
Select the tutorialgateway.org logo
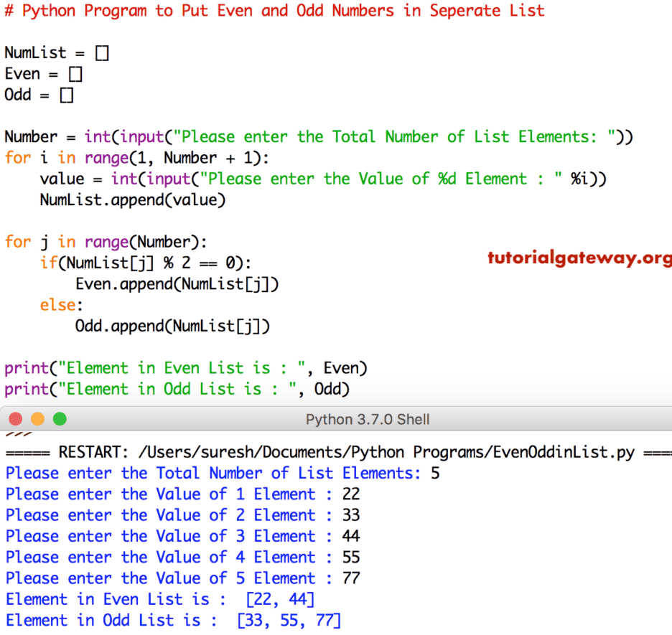[579, 257]
